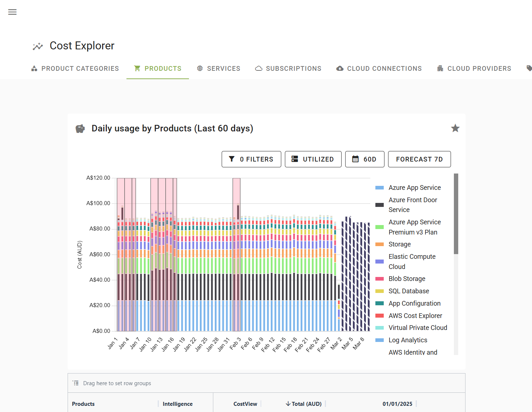Click the Forecast 7D button
532x412 pixels.
(x=419, y=159)
